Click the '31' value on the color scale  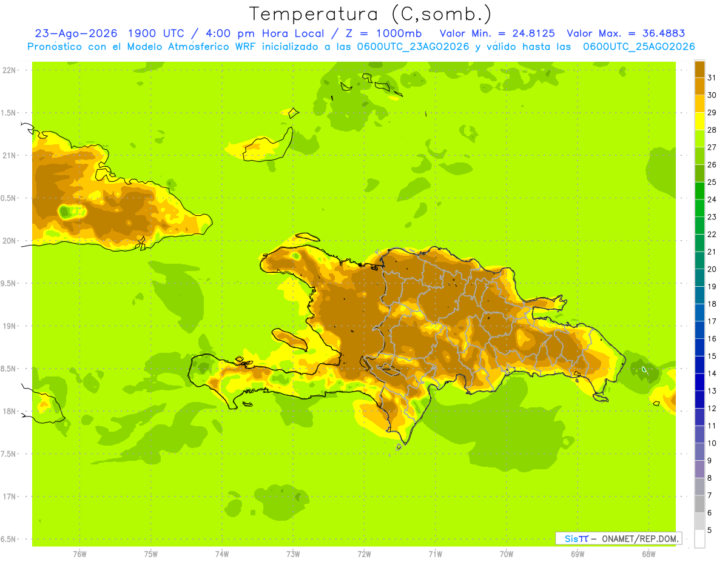coord(712,78)
